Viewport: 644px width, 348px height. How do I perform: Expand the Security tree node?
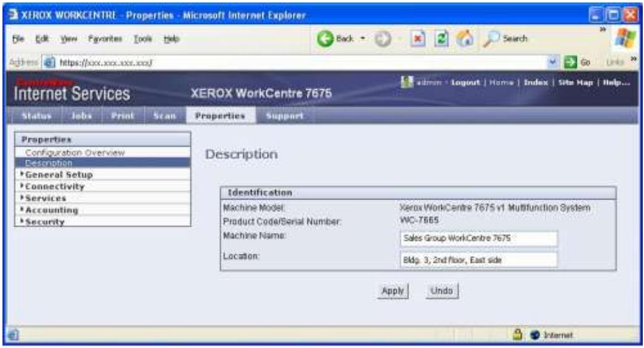(22, 222)
